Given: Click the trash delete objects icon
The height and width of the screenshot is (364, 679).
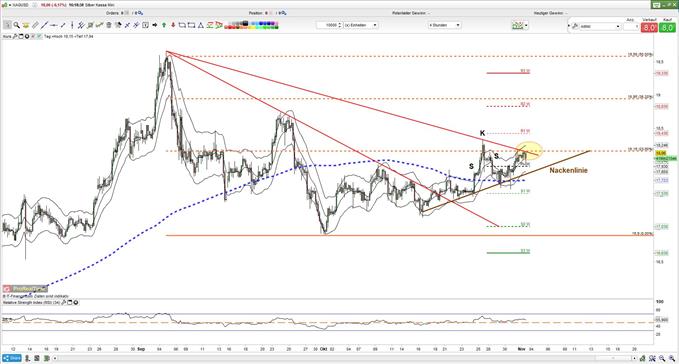Looking at the screenshot, I should 109,25.
